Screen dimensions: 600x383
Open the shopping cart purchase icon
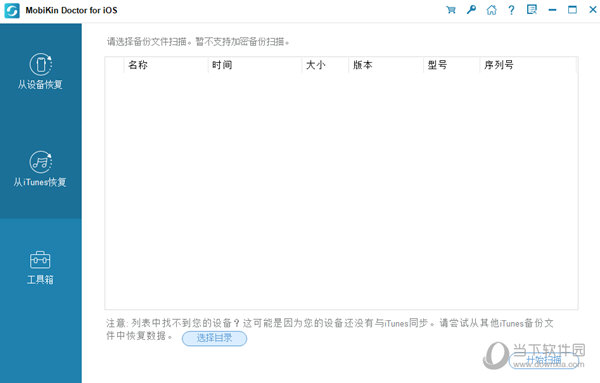point(451,10)
